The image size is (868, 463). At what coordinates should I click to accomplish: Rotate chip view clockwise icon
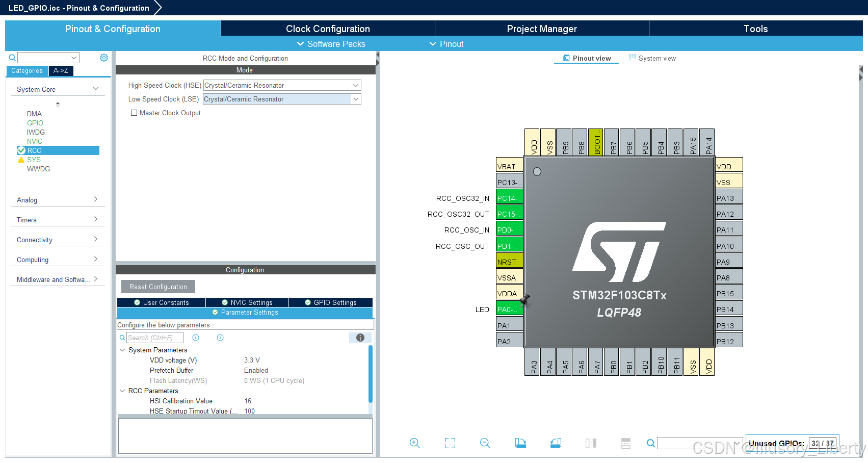coord(520,443)
